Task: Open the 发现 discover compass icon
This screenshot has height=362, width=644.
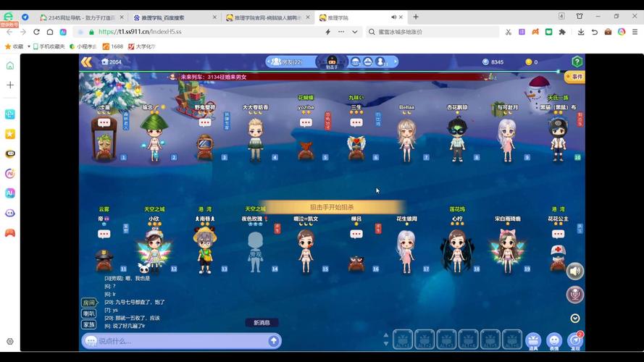Action: 575,341
